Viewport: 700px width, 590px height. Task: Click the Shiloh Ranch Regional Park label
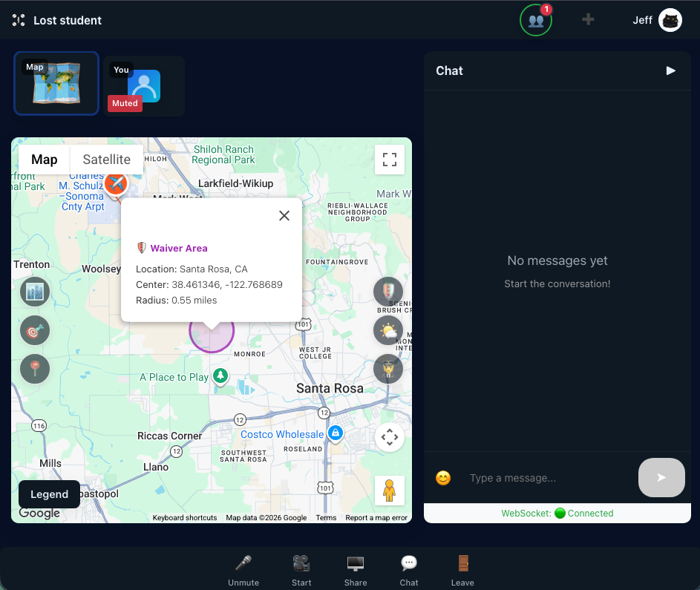pyautogui.click(x=223, y=154)
